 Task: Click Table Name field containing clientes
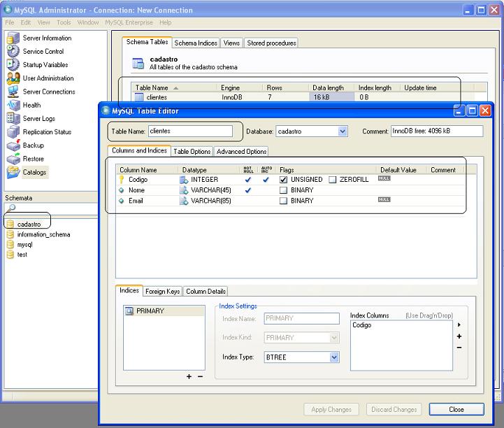[190, 131]
